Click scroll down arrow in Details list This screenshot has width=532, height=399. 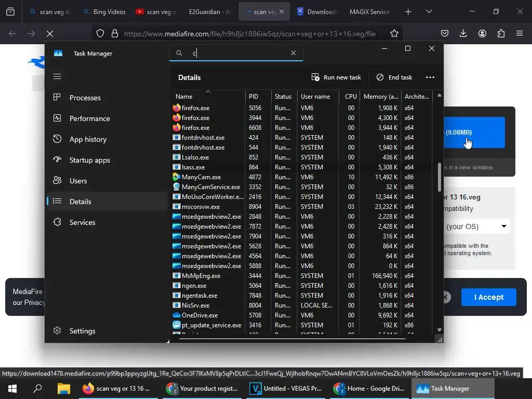pos(440,330)
